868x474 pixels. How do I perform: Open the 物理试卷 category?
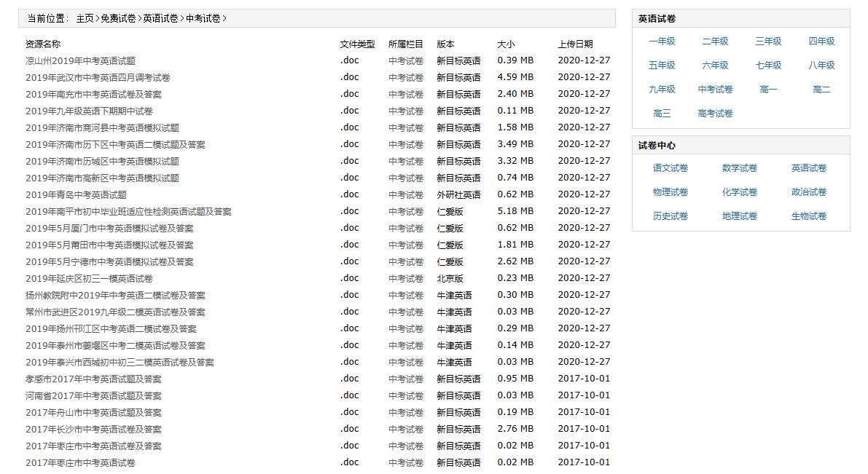[x=670, y=191]
